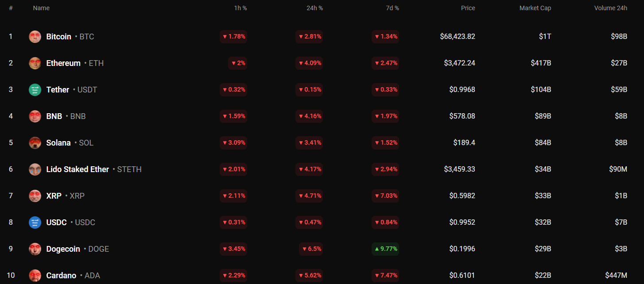Click the green Tether coin icon
644x284 pixels.
pyautogui.click(x=35, y=90)
